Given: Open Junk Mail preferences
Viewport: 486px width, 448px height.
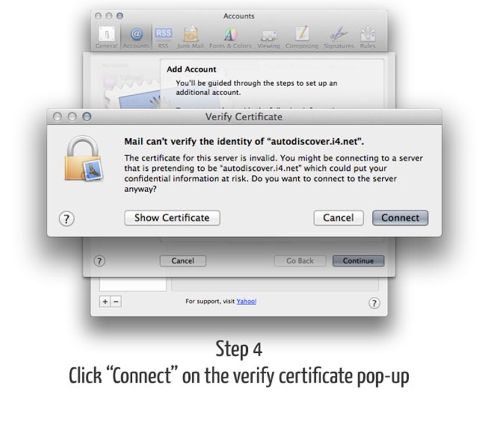Looking at the screenshot, I should click(191, 38).
